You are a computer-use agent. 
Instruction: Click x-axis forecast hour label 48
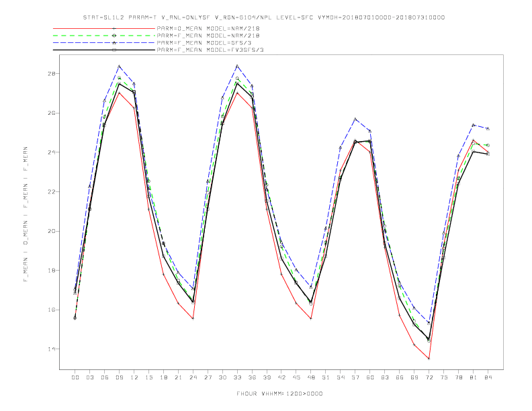311,377
